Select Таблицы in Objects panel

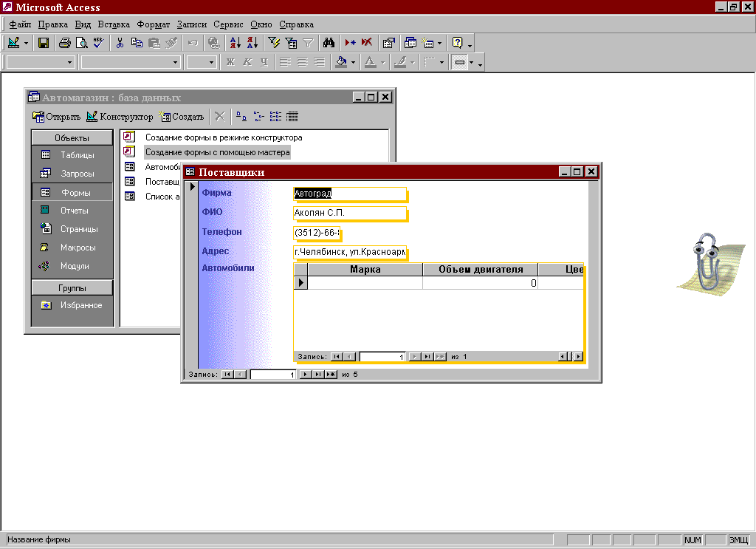click(72, 155)
